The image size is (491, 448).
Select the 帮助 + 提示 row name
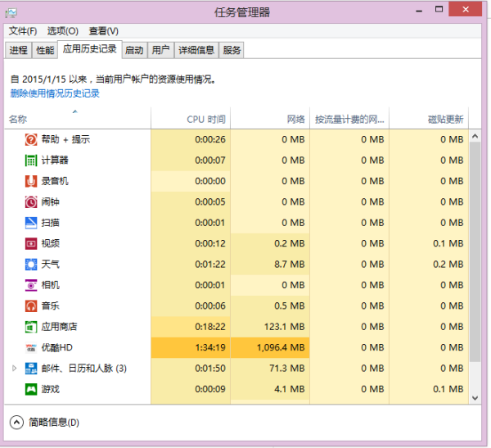coord(65,139)
